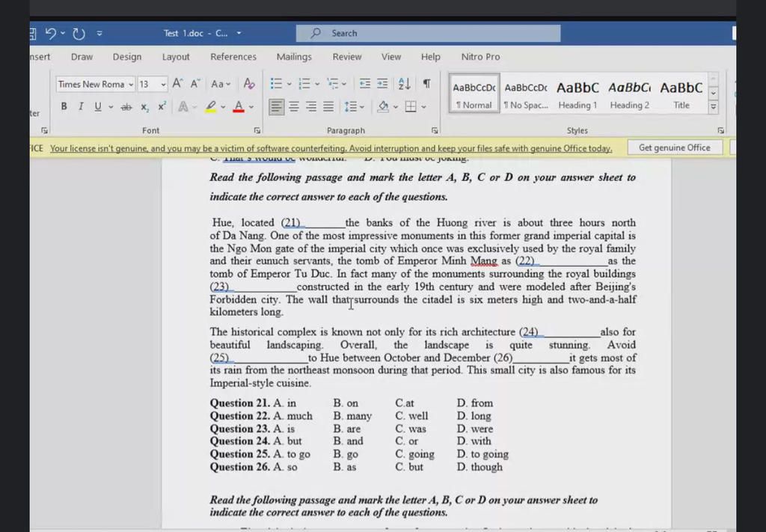Toggle Subscript formatting
Screen dimensions: 766x532
(144, 106)
